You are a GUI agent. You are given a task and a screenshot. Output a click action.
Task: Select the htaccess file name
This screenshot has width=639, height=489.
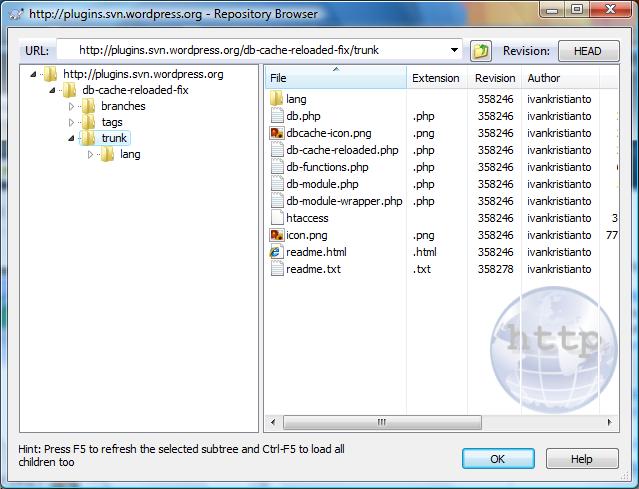coord(307,218)
